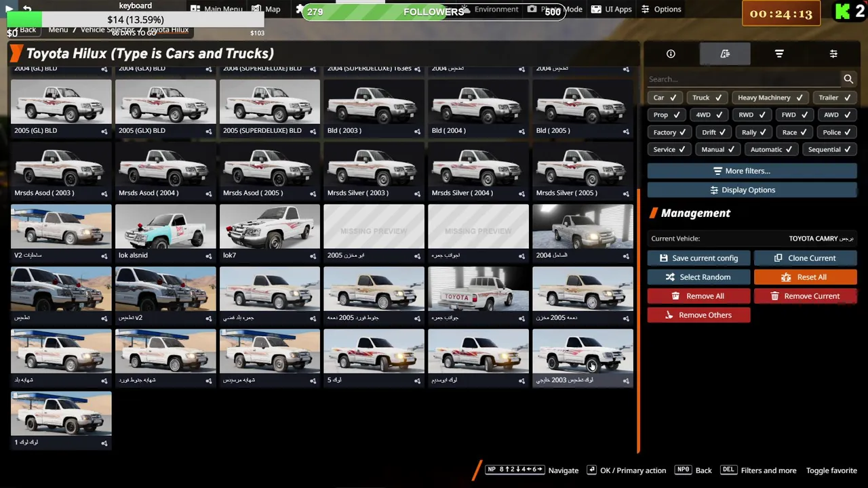This screenshot has height=488, width=868.
Task: Click the followers progress bar
Action: [x=433, y=12]
